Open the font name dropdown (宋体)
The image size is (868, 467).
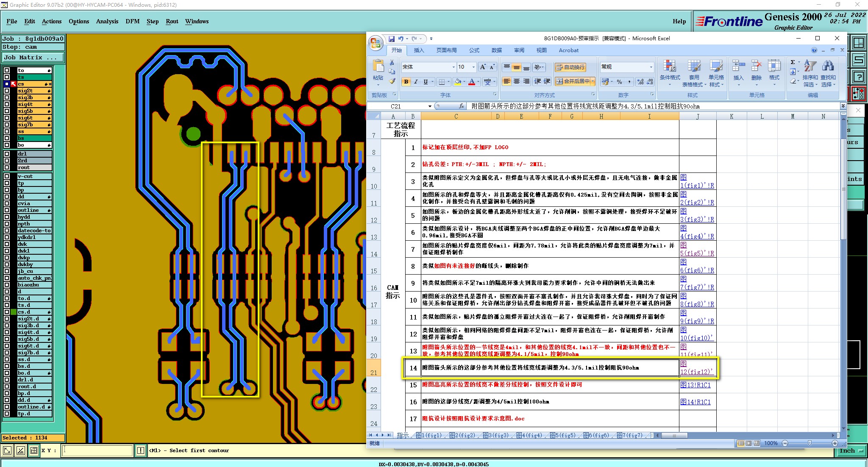pyautogui.click(x=453, y=67)
